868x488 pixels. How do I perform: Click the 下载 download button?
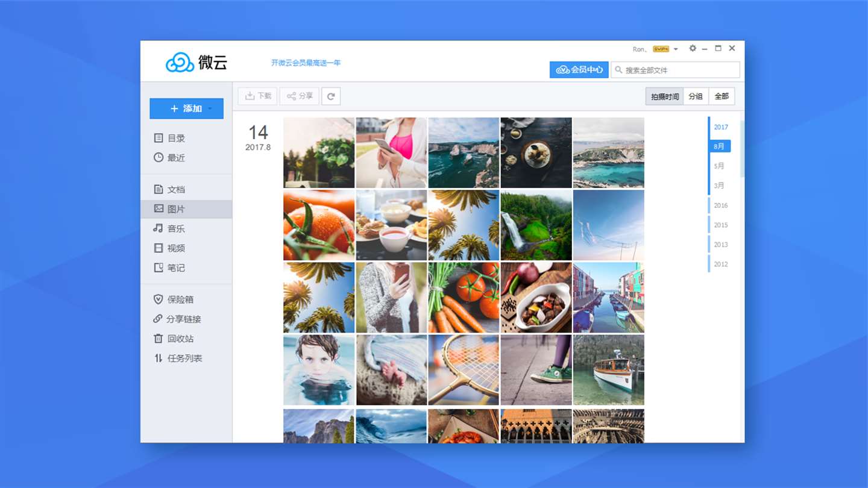tap(257, 96)
